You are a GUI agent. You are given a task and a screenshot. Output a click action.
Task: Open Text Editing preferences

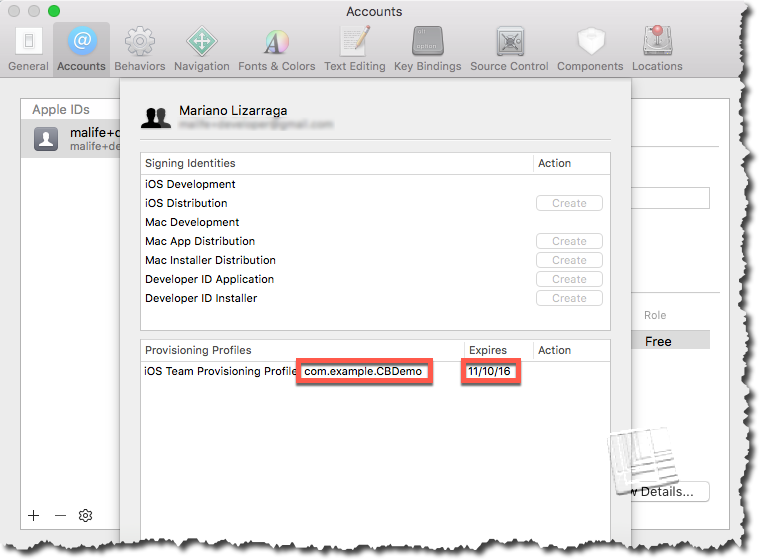coord(354,49)
